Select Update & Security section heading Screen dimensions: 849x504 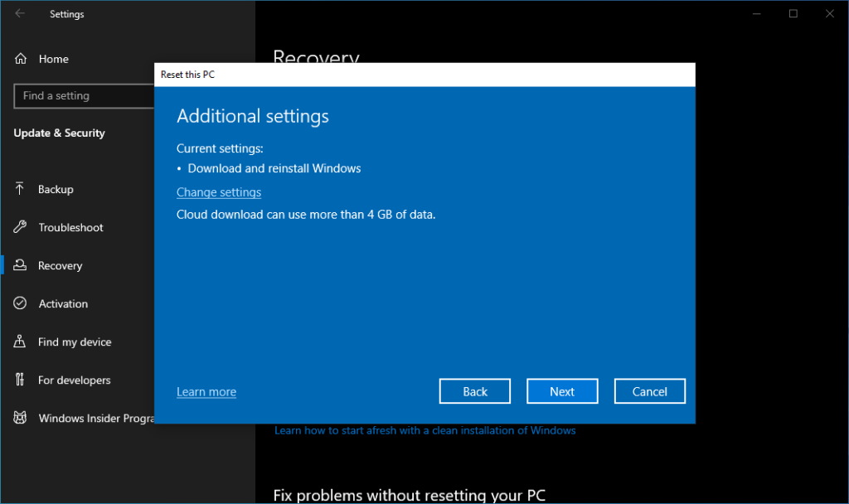click(59, 133)
